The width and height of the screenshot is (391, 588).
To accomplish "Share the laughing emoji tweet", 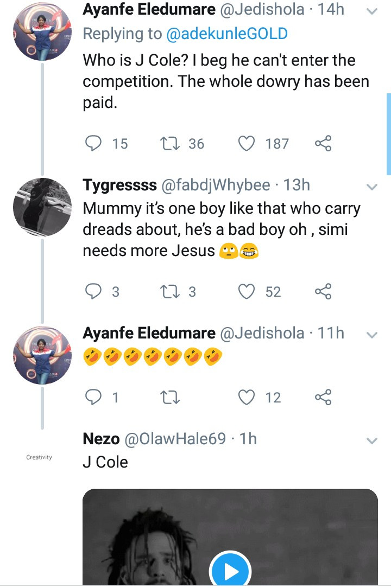I will pos(323,398).
